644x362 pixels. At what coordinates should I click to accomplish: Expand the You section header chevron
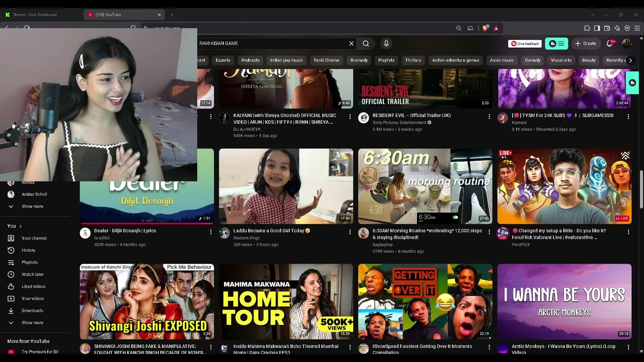pyautogui.click(x=20, y=226)
